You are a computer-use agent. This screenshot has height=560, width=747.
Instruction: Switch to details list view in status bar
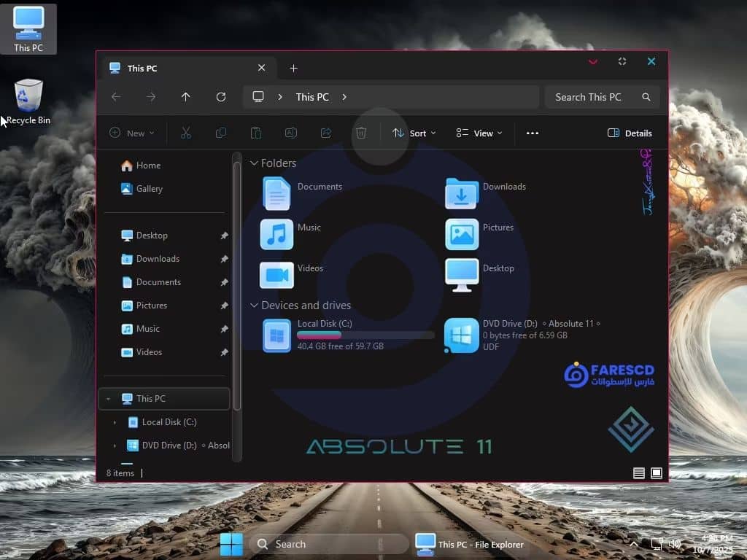pyautogui.click(x=639, y=473)
